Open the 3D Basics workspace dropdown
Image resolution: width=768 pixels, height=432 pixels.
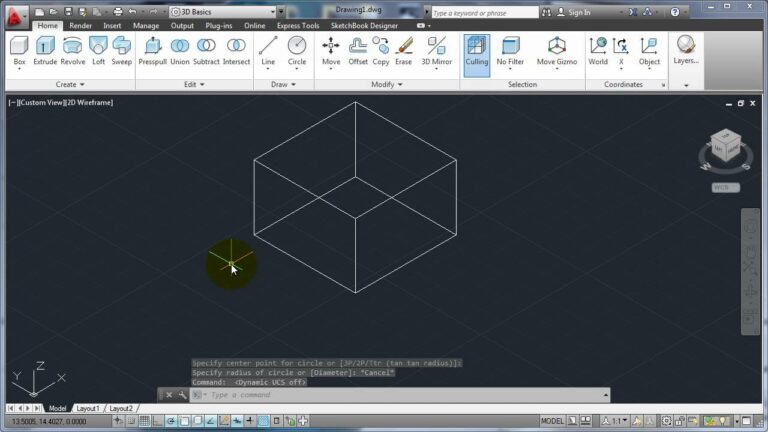(x=224, y=11)
